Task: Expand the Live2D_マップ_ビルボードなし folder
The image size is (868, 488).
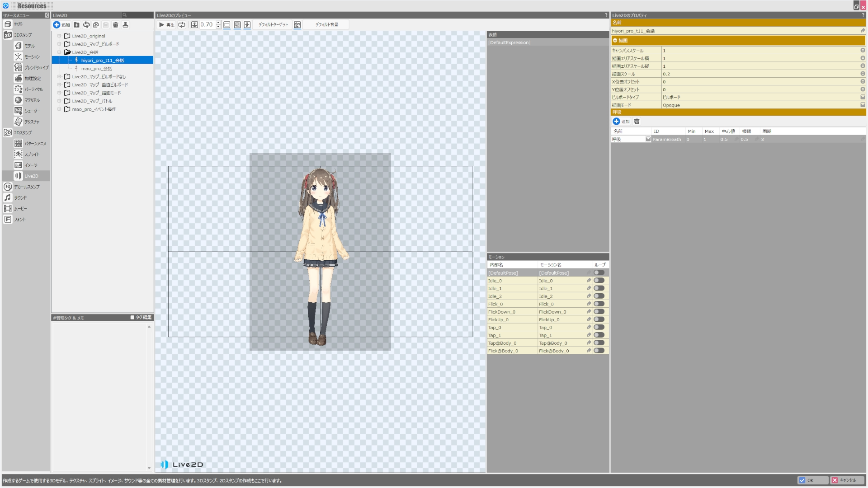Action: [59, 77]
